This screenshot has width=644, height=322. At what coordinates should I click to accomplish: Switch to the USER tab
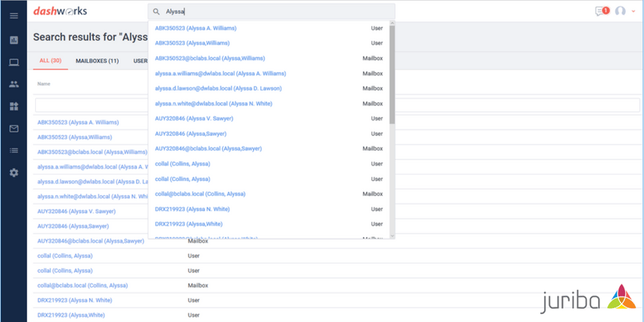click(140, 61)
